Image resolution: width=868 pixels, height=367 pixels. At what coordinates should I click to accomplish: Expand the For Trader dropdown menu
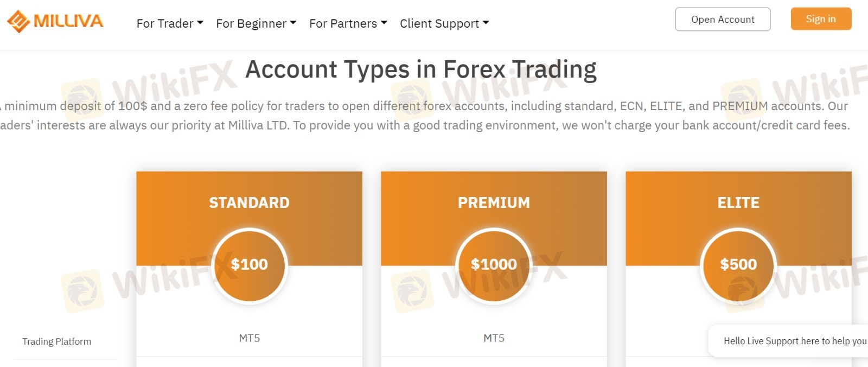[170, 23]
